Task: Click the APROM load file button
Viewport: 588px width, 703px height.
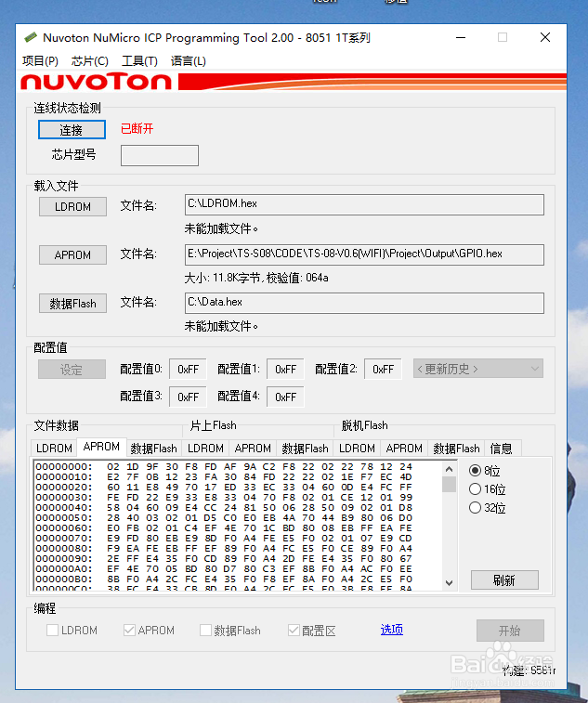Action: (x=72, y=254)
